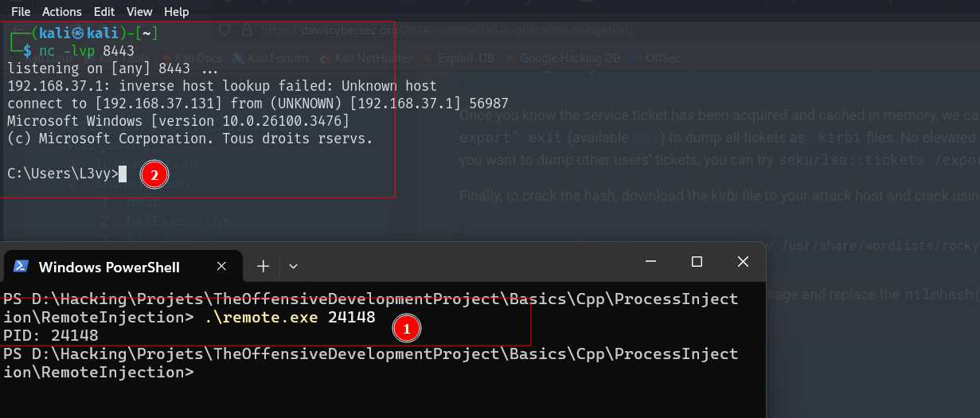Image resolution: width=980 pixels, height=418 pixels.
Task: Open the Exploit-DB bookmark icon
Action: coord(427,57)
